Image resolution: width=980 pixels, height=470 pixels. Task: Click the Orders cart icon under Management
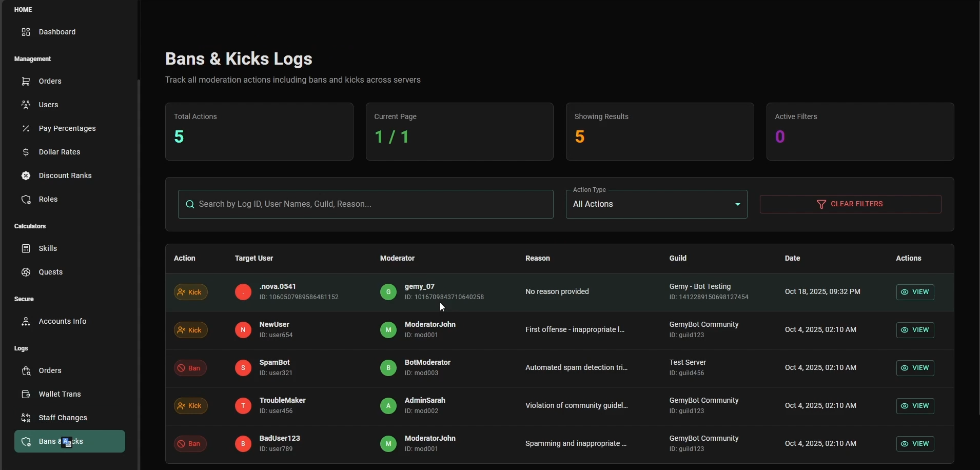(26, 81)
